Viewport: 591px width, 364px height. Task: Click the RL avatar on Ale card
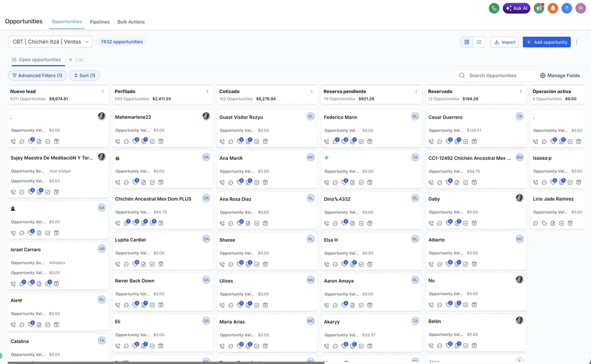(102, 299)
